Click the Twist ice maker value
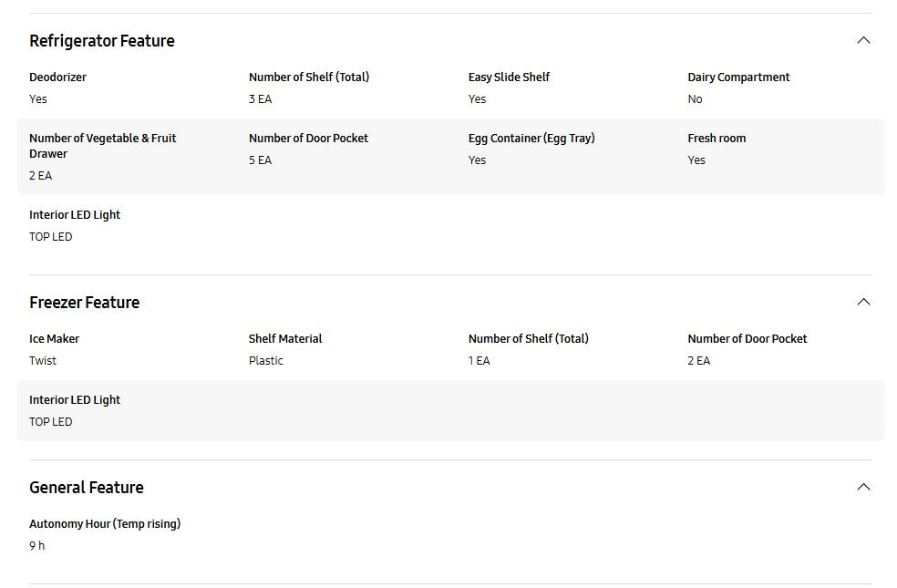This screenshot has height=588, width=897. 43,361
